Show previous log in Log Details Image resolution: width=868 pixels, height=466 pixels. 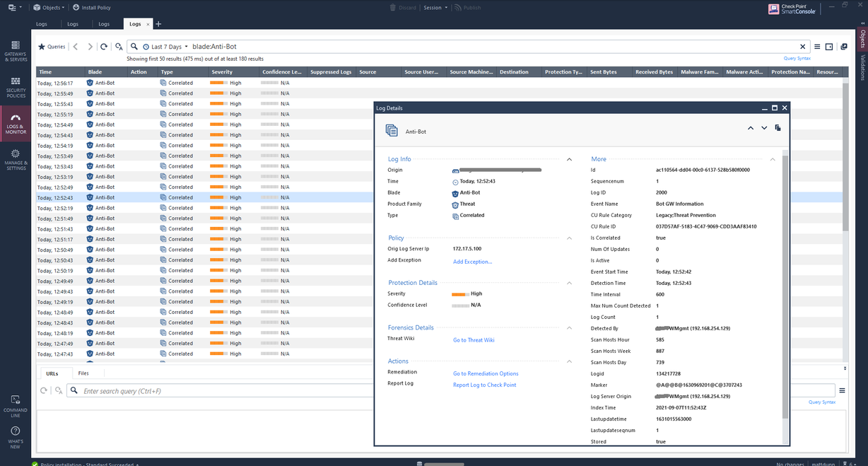[751, 128]
